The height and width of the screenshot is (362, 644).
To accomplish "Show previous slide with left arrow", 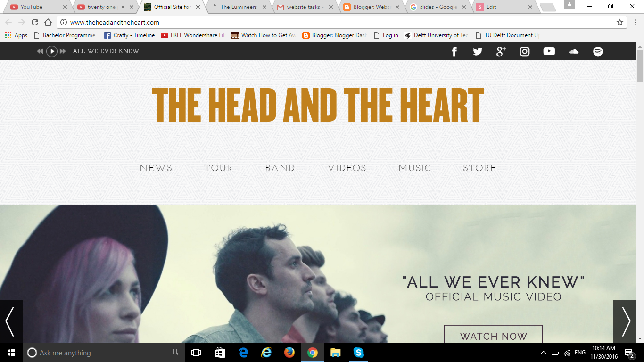I will (x=10, y=321).
